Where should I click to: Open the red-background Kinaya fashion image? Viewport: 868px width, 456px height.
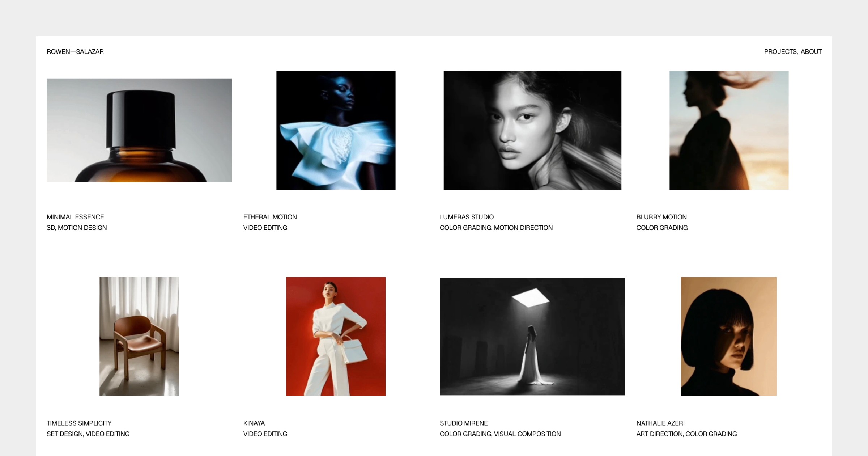pyautogui.click(x=336, y=337)
